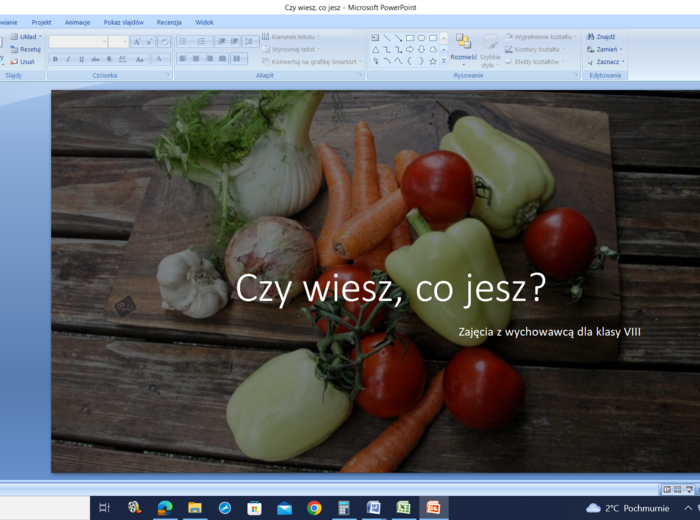Select the curve shape
The image size is (700, 520).
tap(398, 61)
